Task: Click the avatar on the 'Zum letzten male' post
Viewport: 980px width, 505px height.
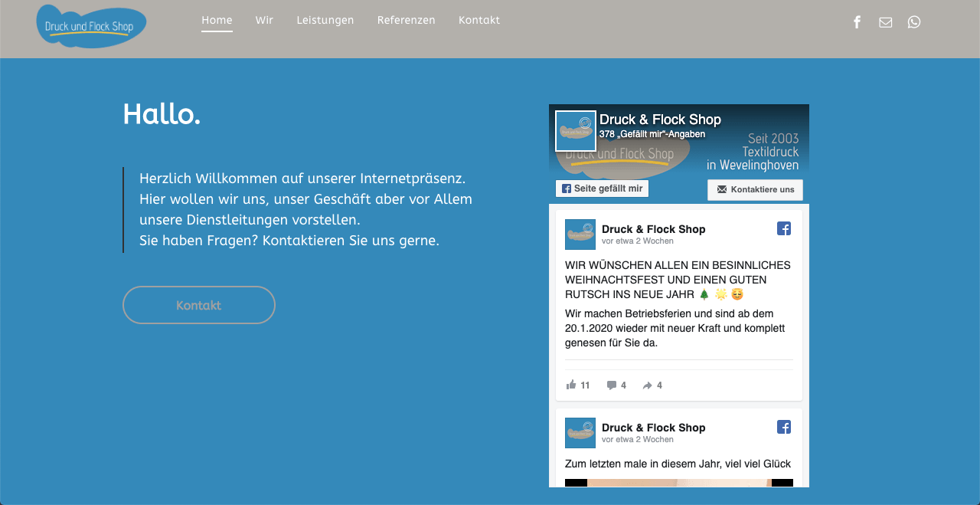Action: [x=580, y=433]
